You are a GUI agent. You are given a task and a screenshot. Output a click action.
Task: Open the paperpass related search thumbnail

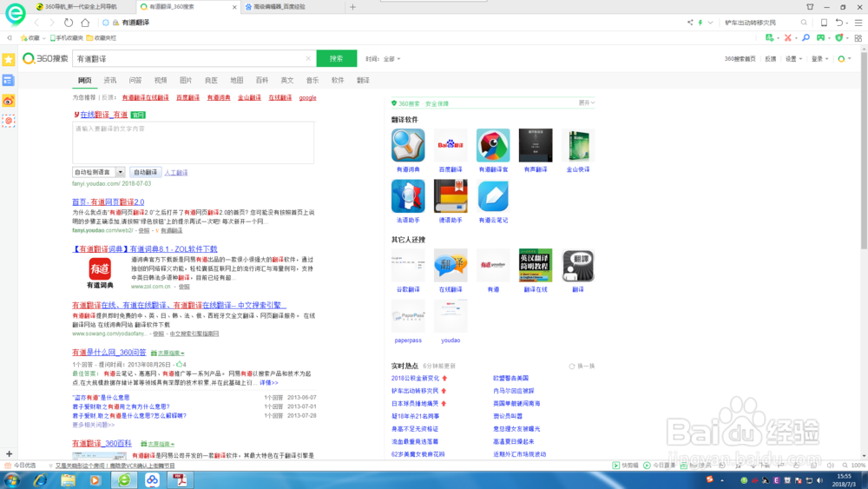click(408, 315)
